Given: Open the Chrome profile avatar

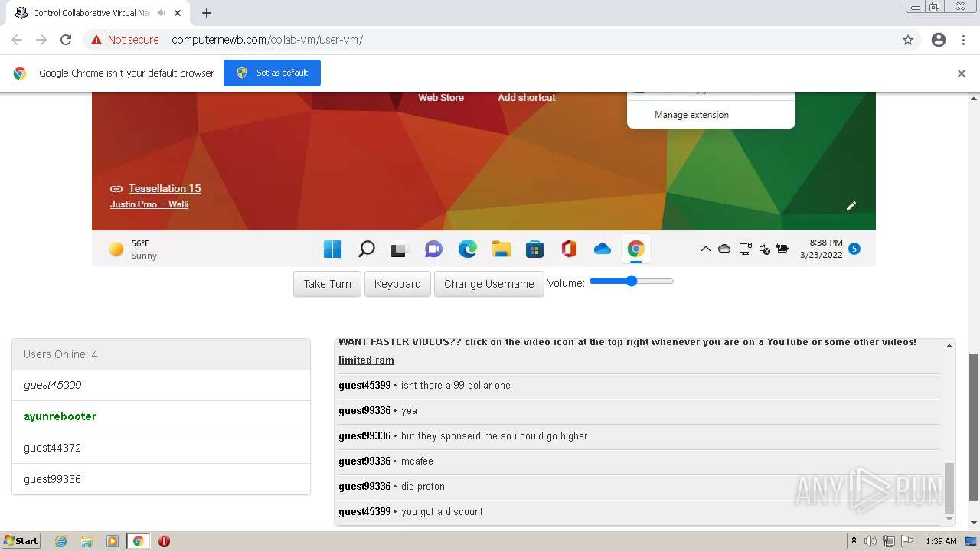Looking at the screenshot, I should point(939,40).
